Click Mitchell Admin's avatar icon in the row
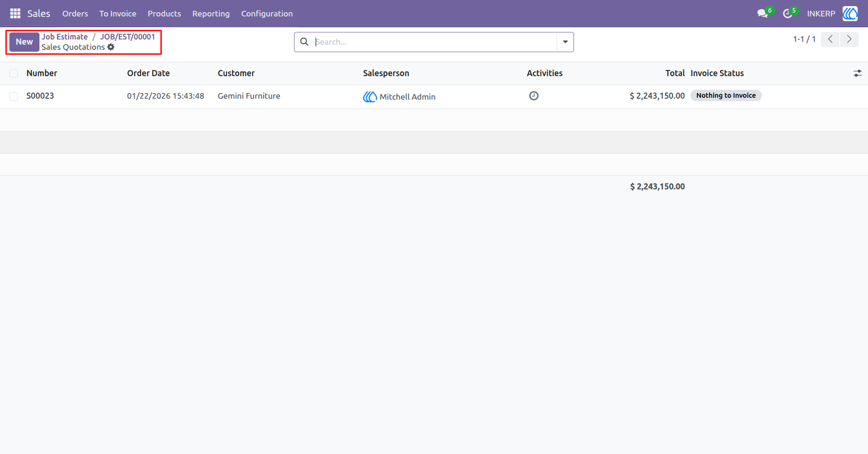 tap(370, 97)
